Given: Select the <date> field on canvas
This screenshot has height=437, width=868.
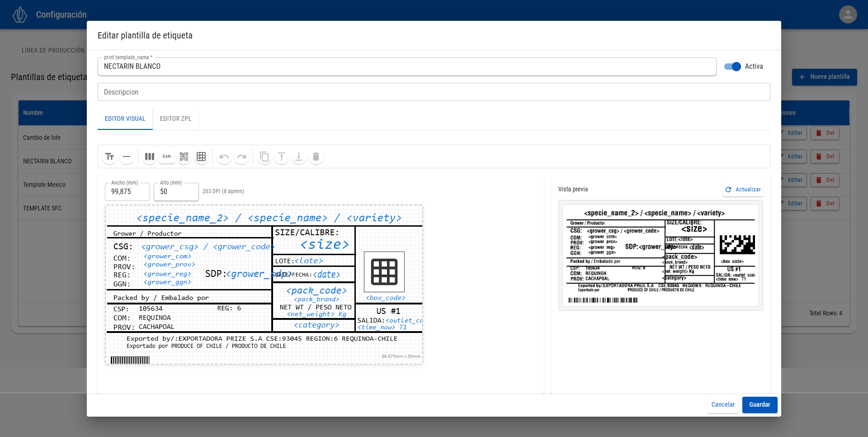Looking at the screenshot, I should 326,275.
